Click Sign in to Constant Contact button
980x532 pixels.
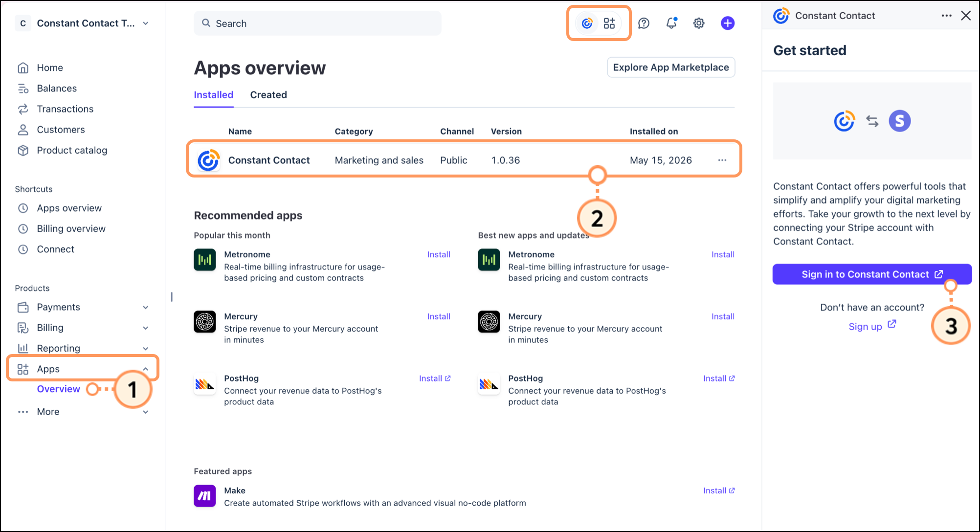[872, 274]
